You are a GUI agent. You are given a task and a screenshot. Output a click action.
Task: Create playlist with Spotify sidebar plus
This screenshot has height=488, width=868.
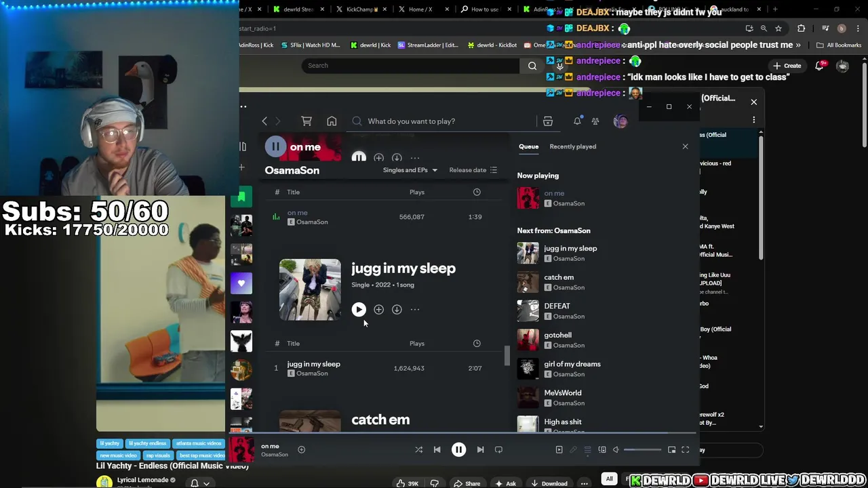pos(241,167)
